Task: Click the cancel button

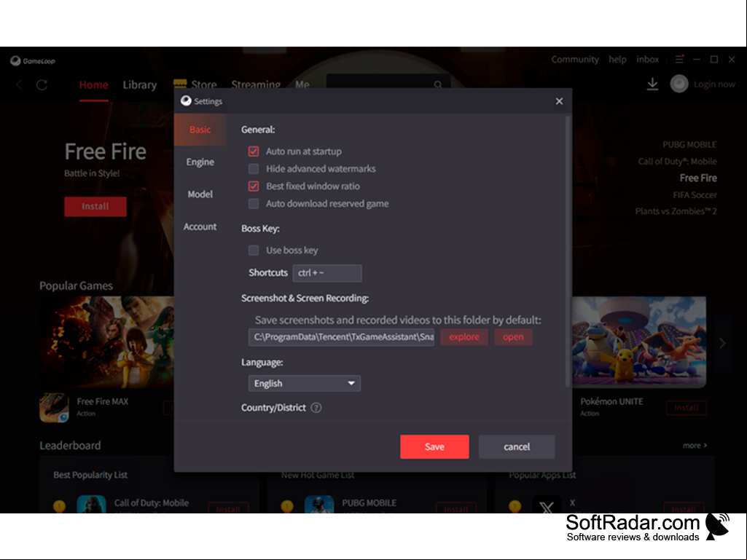Action: (517, 446)
